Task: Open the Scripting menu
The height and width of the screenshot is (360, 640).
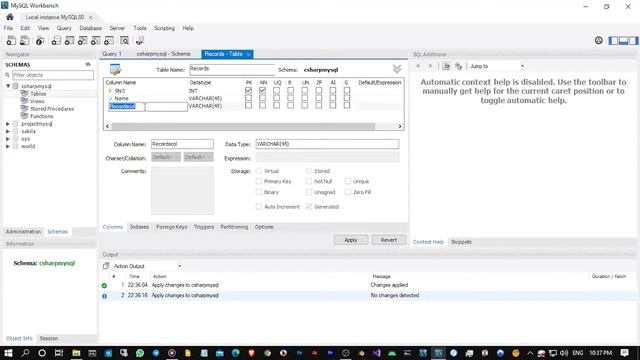Action: click(x=164, y=28)
